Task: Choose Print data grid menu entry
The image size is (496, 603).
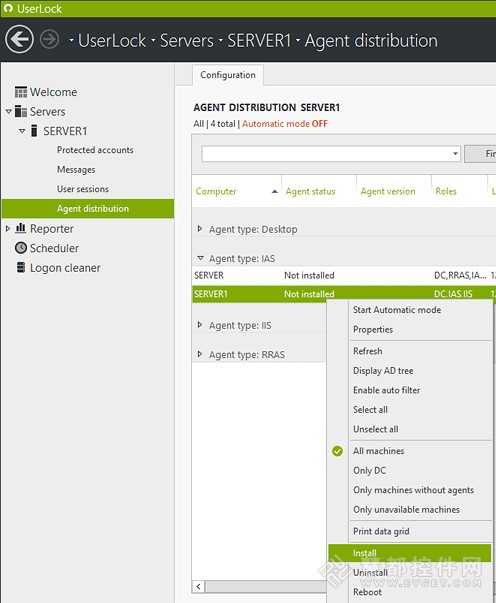Action: tap(381, 531)
